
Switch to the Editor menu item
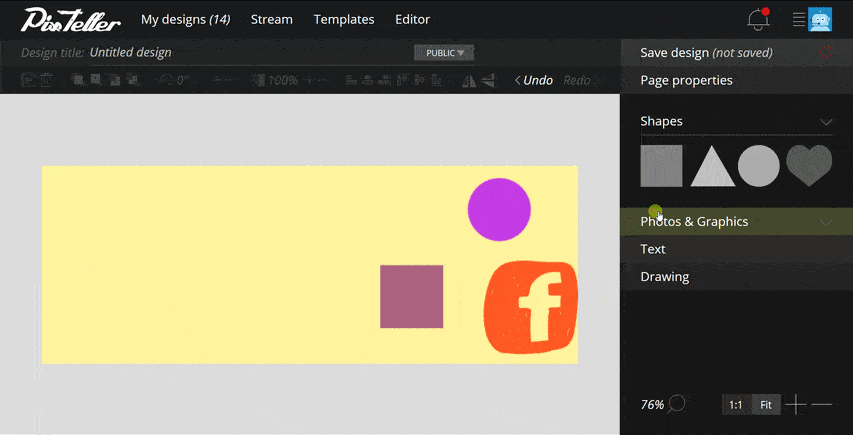(412, 20)
